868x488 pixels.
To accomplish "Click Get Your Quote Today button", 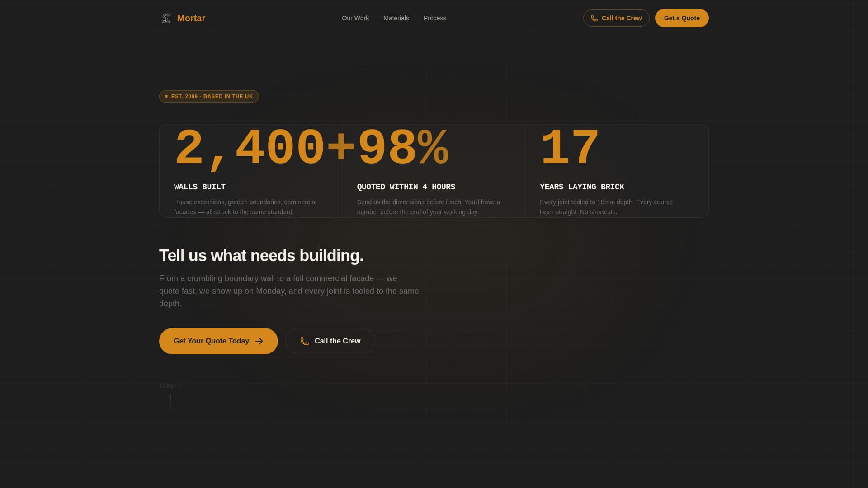I will 218,341.
